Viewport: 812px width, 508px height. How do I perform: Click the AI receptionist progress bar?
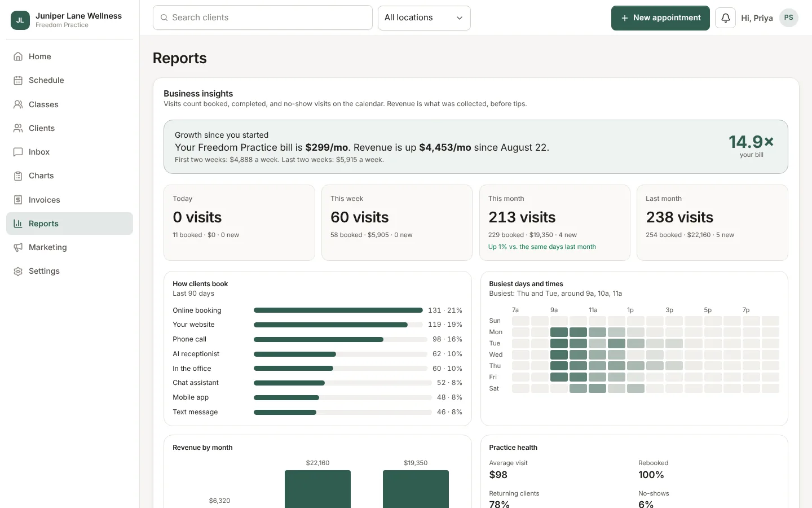(x=340, y=354)
